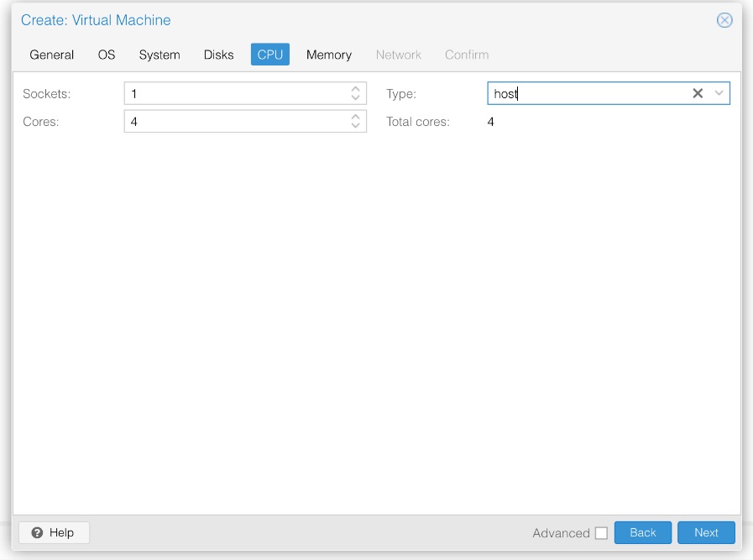Viewport: 753px width, 560px height.
Task: Switch to the OS tab
Action: 107,55
